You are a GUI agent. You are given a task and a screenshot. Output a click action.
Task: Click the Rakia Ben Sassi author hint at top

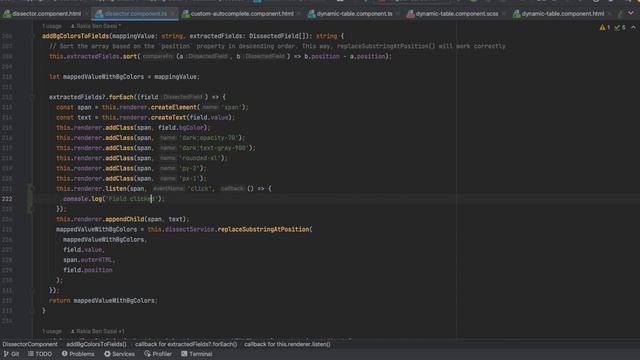pos(96,26)
